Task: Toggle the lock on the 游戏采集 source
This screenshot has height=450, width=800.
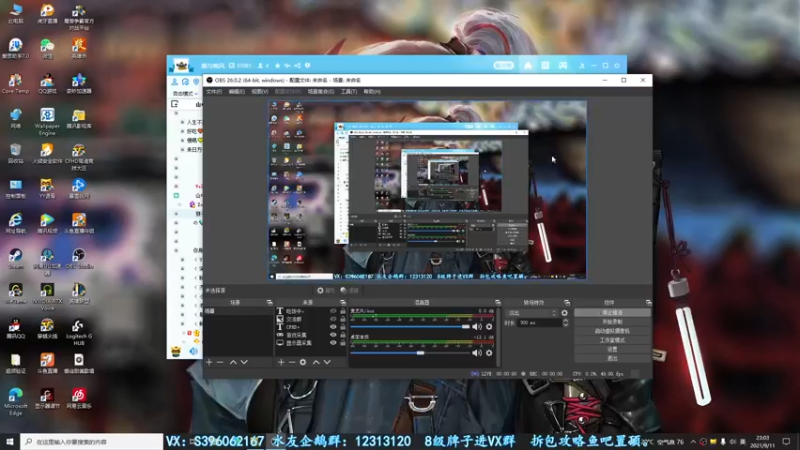Action: point(343,335)
